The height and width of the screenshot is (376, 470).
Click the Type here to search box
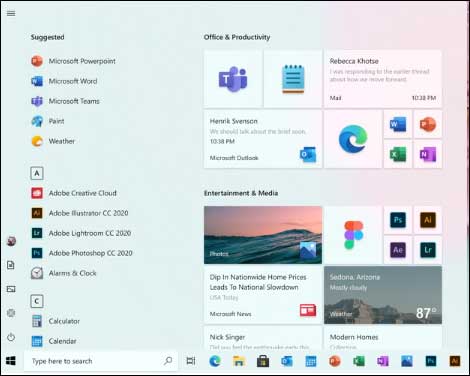[x=101, y=361]
